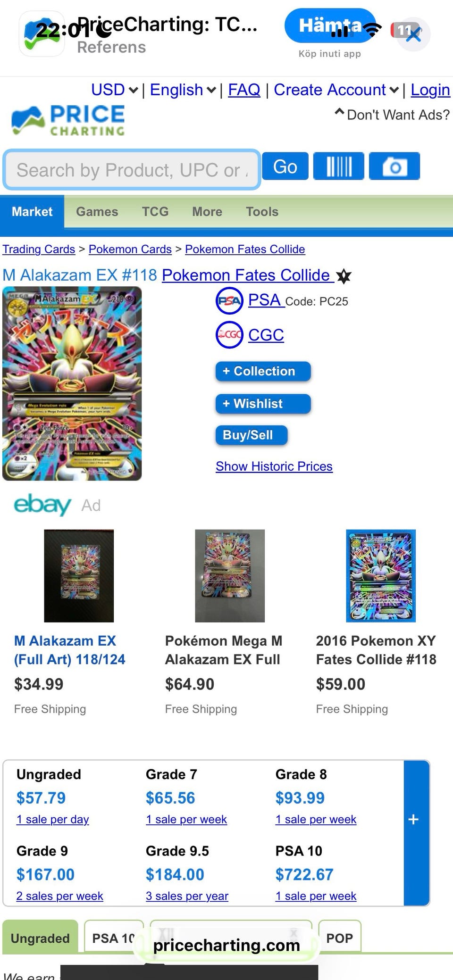Tap the CGC logo icon
The image size is (453, 980).
tap(229, 335)
